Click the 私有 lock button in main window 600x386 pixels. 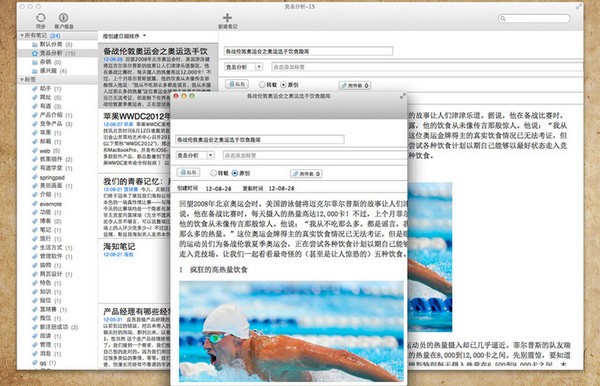(x=237, y=84)
